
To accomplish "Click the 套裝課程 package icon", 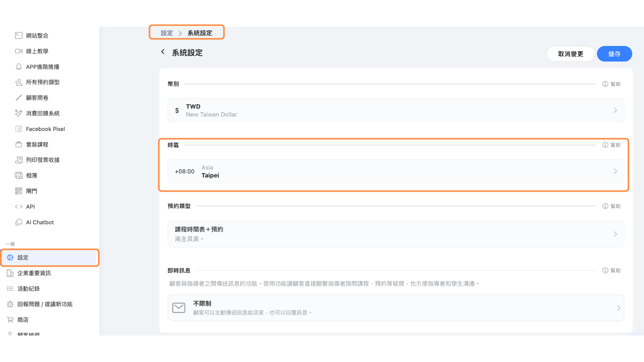I will point(19,144).
